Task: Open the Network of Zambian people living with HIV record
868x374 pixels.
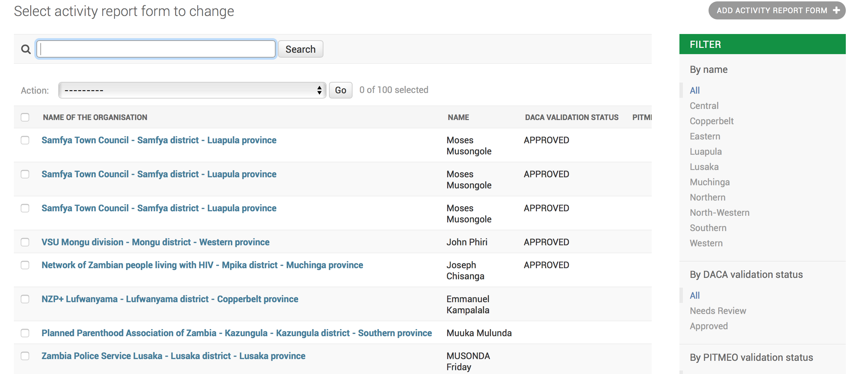Action: [x=202, y=265]
